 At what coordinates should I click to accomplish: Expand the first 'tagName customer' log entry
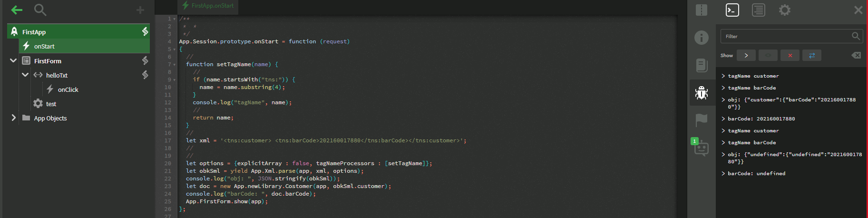click(723, 76)
